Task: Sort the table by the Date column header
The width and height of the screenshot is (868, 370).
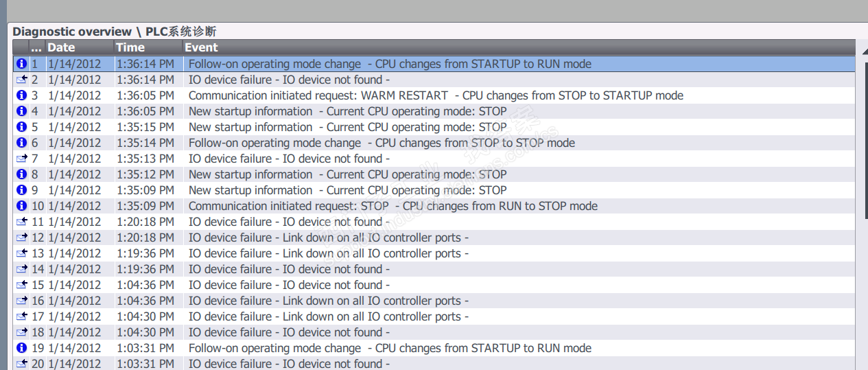Action: click(79, 47)
